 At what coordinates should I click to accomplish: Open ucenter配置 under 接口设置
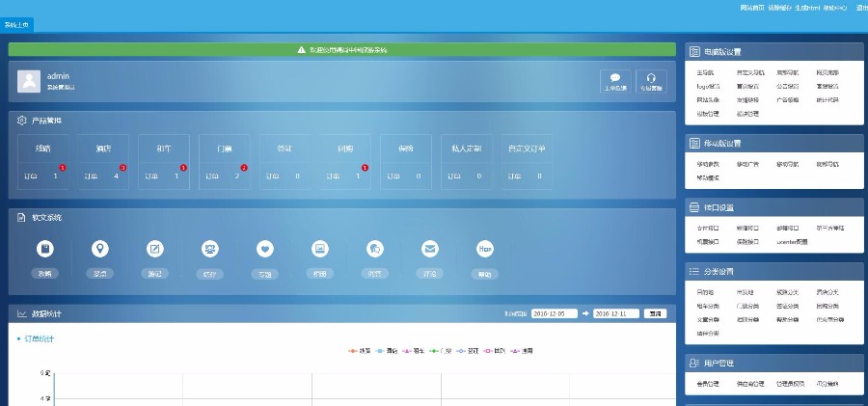click(792, 242)
